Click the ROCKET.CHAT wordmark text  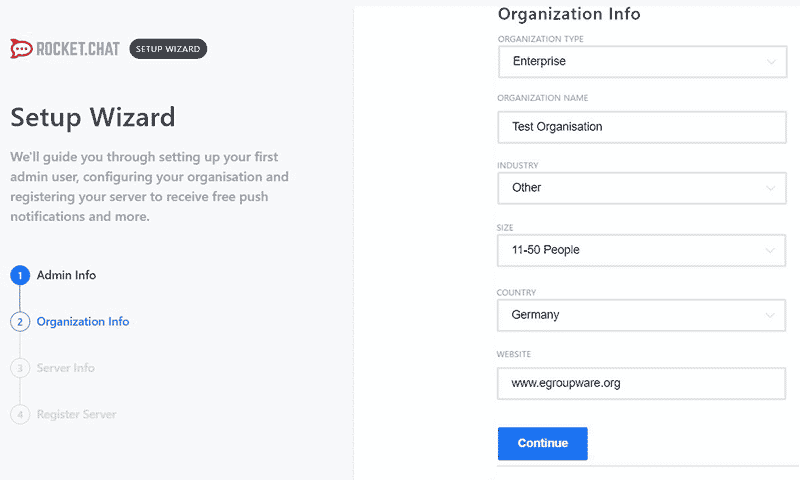(x=78, y=49)
